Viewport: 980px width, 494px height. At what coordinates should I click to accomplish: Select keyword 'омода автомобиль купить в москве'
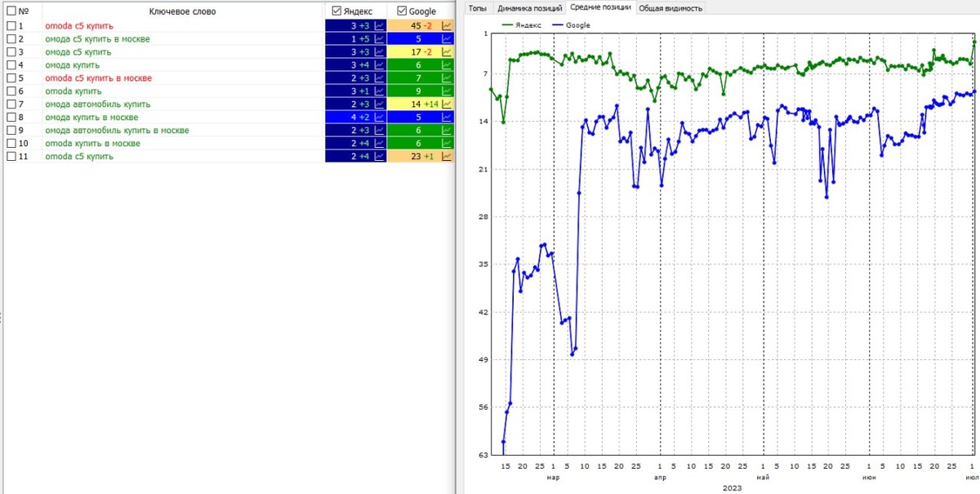click(117, 131)
